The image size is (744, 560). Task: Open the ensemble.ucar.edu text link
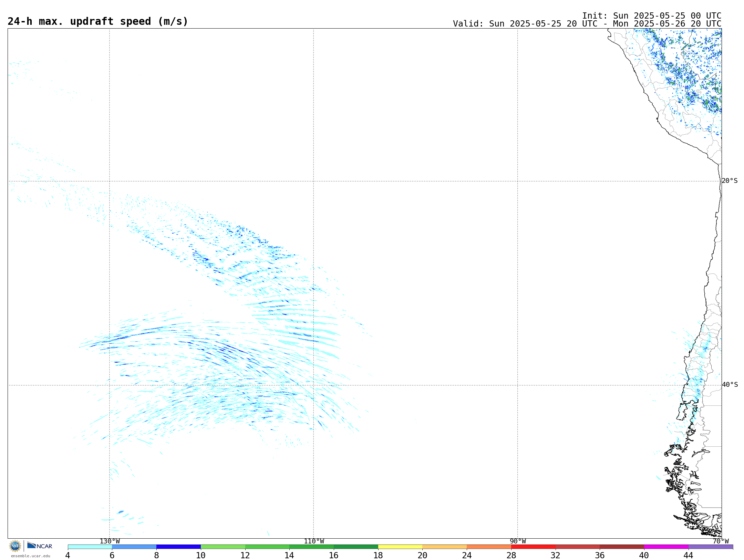click(31, 556)
